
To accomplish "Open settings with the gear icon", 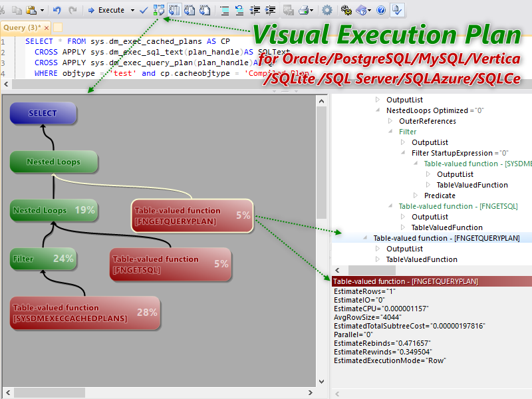I will (327, 10).
